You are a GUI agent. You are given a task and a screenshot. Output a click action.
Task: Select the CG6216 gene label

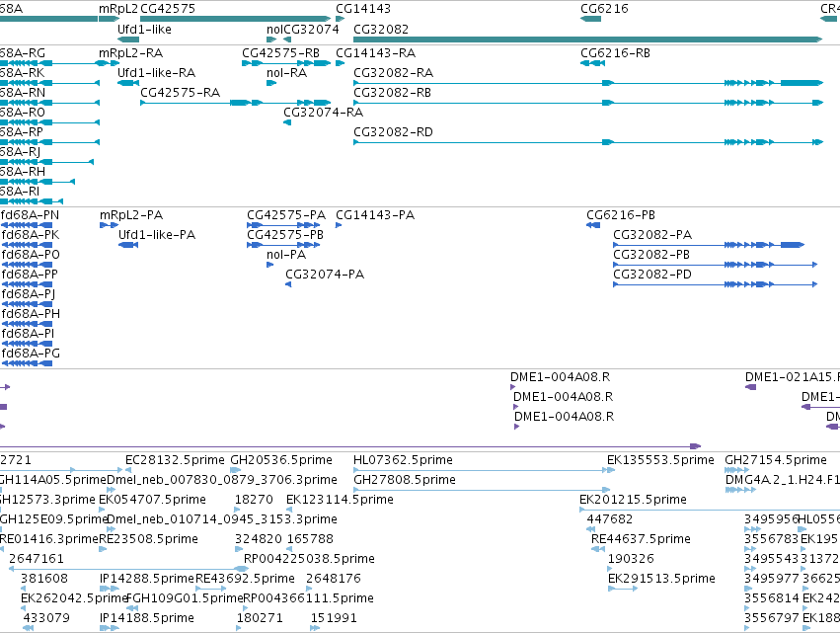point(604,9)
